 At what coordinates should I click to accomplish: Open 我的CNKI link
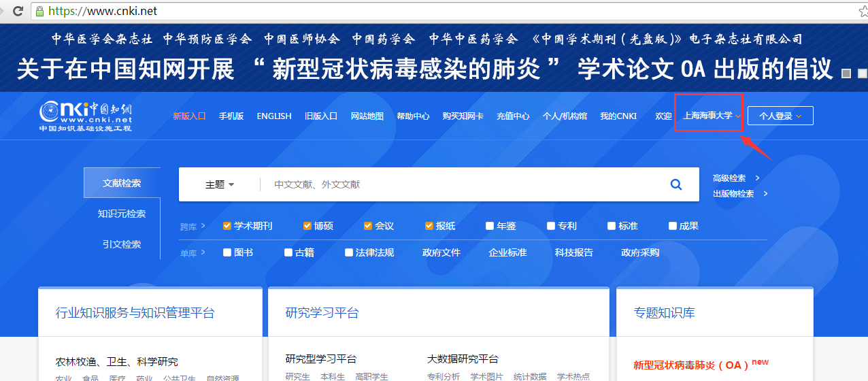tap(618, 116)
